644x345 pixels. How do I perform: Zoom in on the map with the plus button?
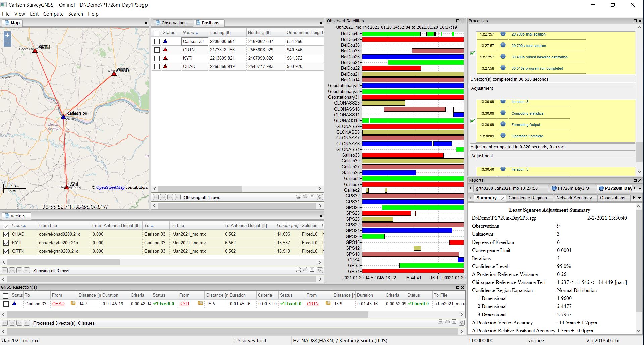pyautogui.click(x=7, y=36)
